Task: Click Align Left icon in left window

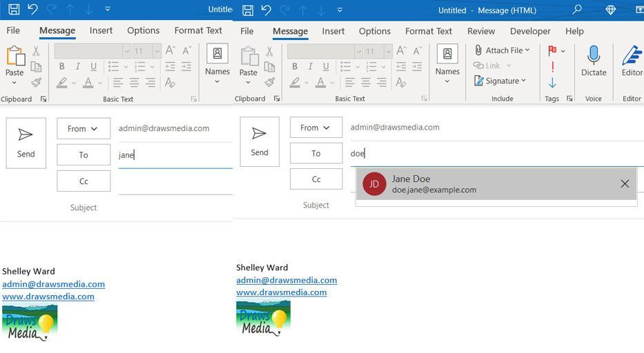Action: (118, 83)
